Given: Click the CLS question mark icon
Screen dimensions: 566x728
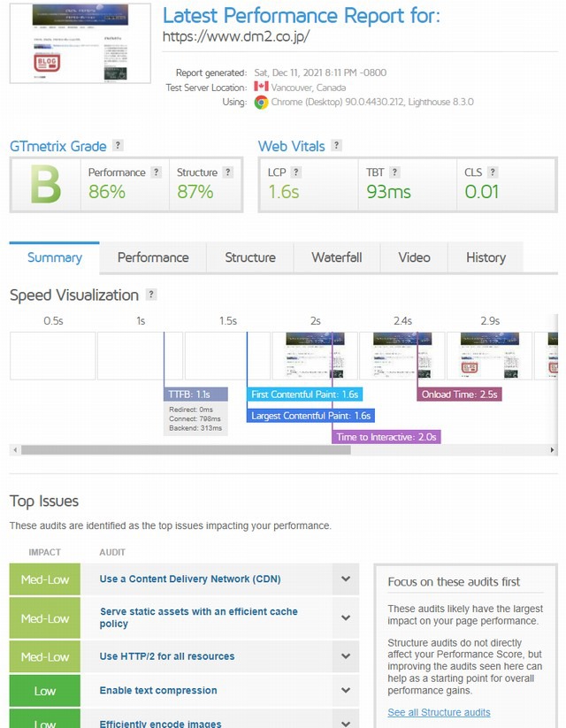Looking at the screenshot, I should pyautogui.click(x=493, y=172).
